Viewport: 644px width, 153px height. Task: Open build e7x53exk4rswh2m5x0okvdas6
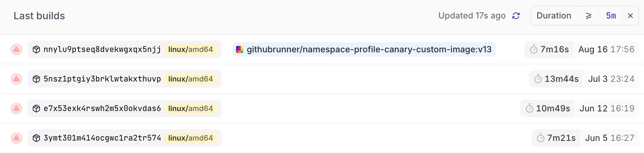102,108
